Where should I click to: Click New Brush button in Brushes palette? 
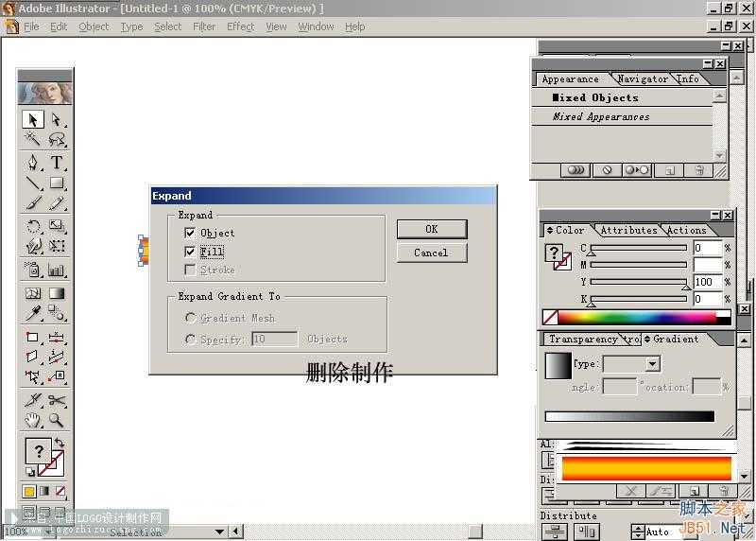(695, 491)
